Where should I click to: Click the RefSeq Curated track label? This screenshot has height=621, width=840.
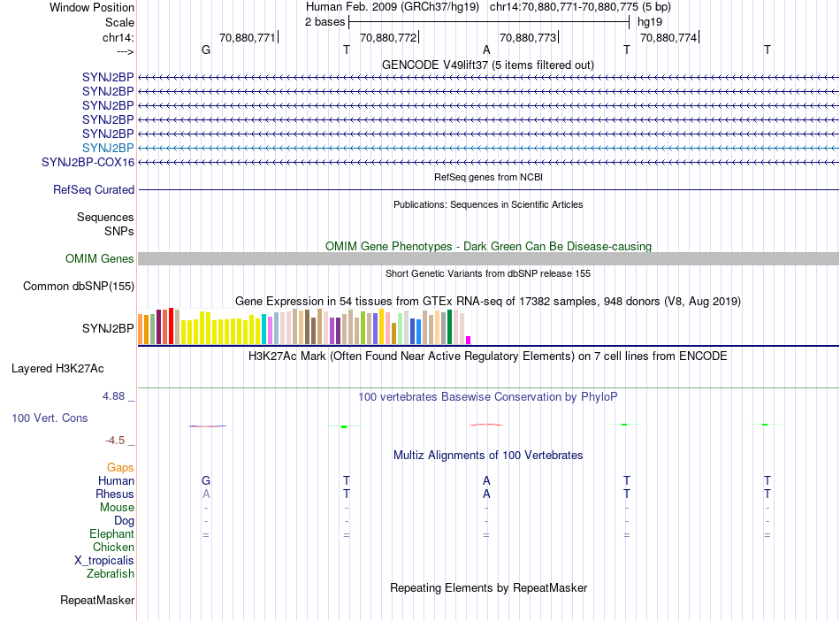[94, 189]
